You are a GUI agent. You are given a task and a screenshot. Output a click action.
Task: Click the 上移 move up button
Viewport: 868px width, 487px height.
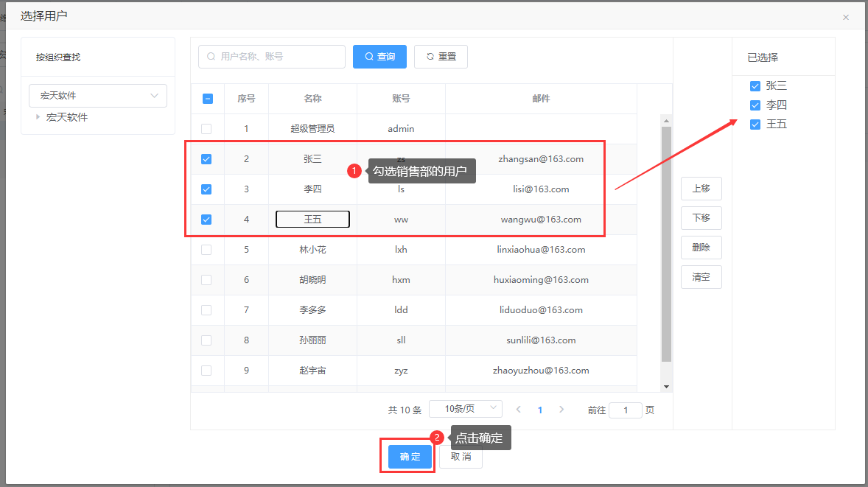701,189
